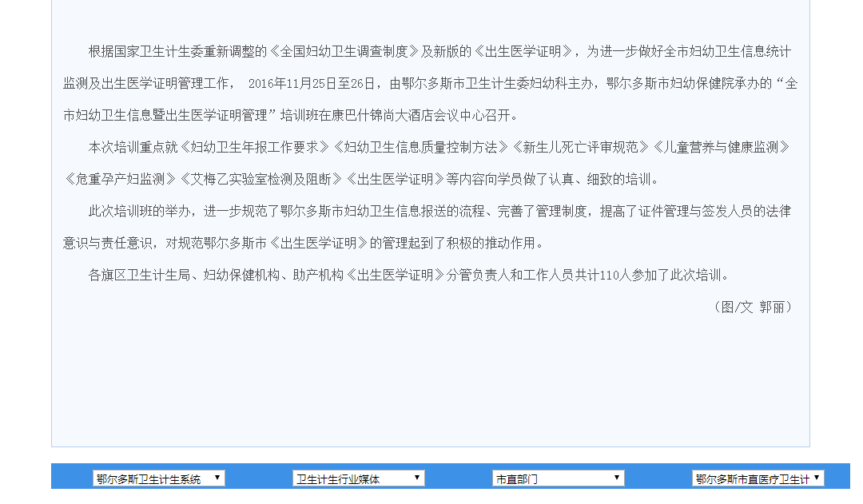
Task: Open the 鄂尔多斯卫生计生系统 dropdown
Action: pyautogui.click(x=158, y=478)
